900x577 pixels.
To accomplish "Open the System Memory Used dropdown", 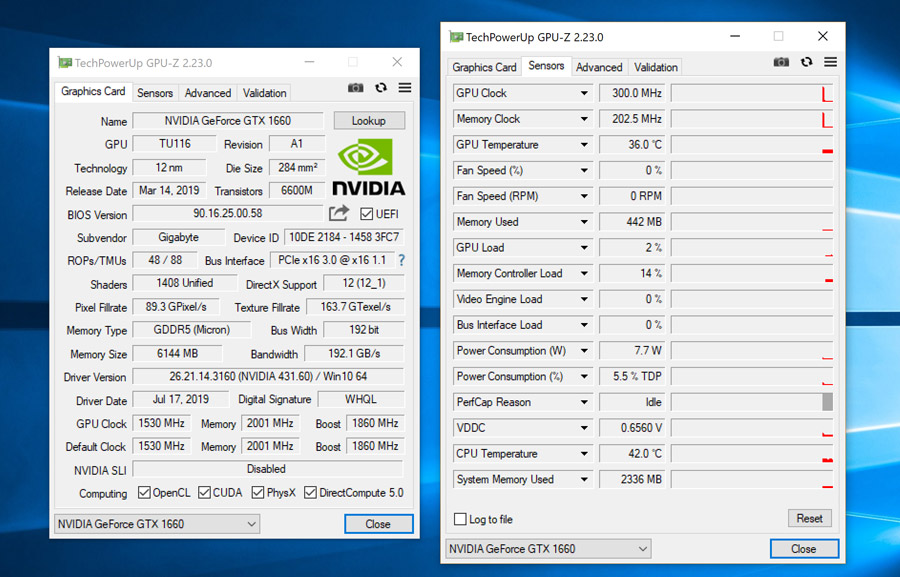I will click(x=584, y=479).
